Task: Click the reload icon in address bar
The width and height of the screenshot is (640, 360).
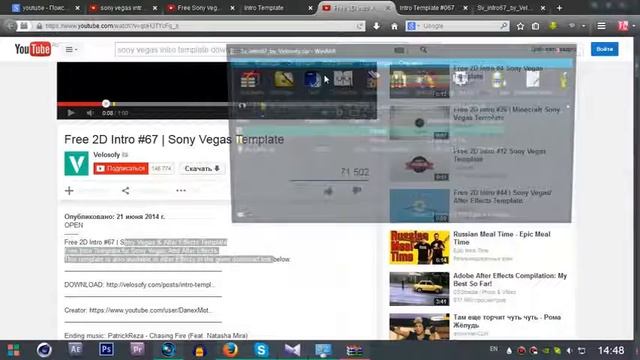Action: click(359, 26)
